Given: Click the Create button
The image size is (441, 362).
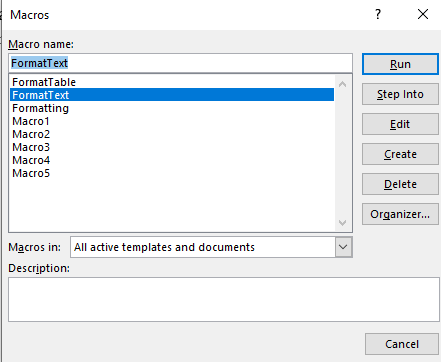Looking at the screenshot, I should [400, 154].
